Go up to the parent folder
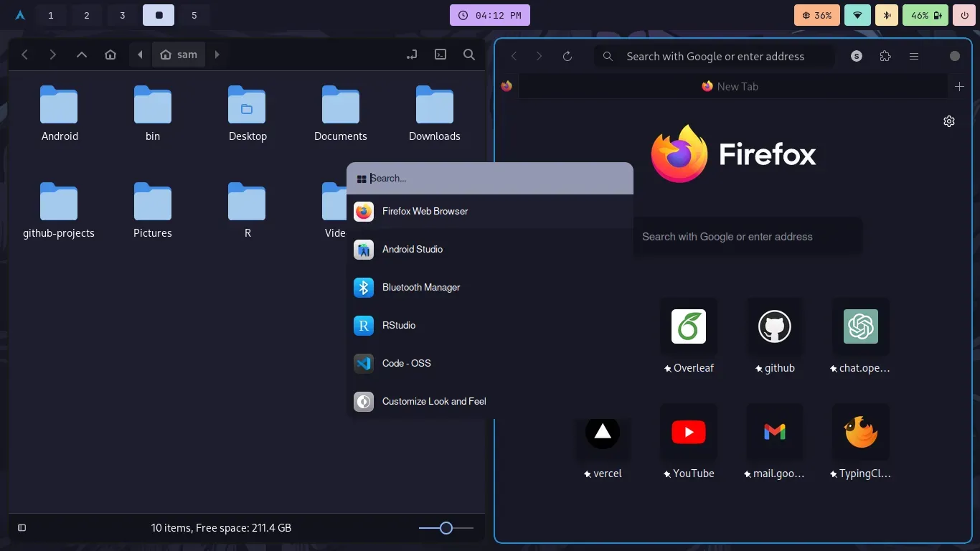Viewport: 980px width, 551px height. pos(82,55)
